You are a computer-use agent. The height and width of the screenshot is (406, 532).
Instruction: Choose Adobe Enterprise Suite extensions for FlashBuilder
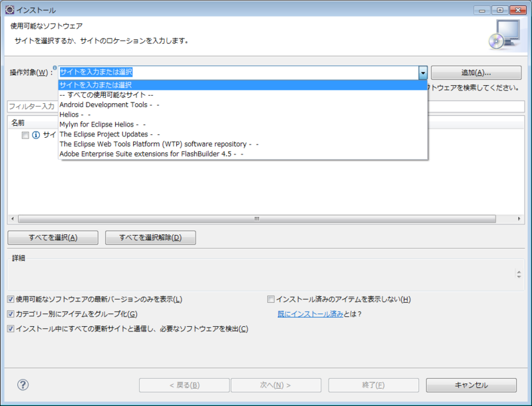(x=243, y=154)
